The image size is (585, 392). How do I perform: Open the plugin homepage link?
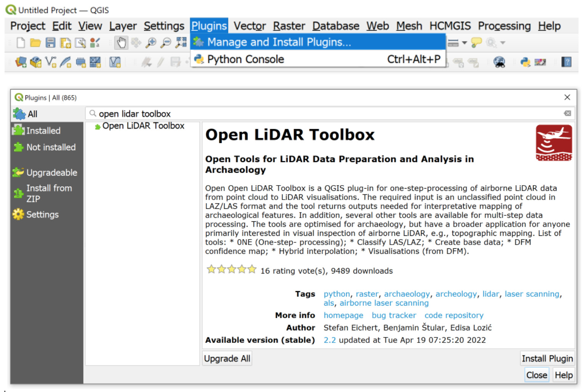(343, 315)
